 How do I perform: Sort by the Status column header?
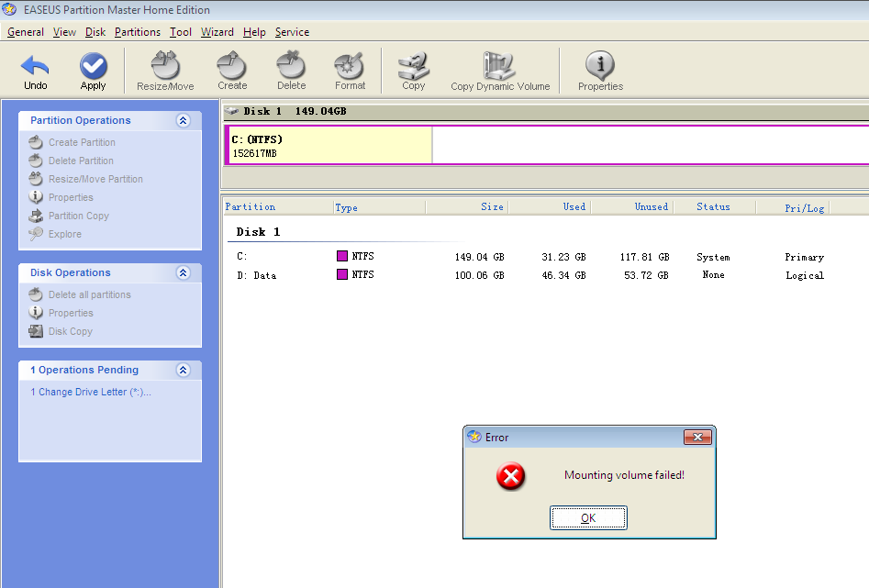[713, 206]
